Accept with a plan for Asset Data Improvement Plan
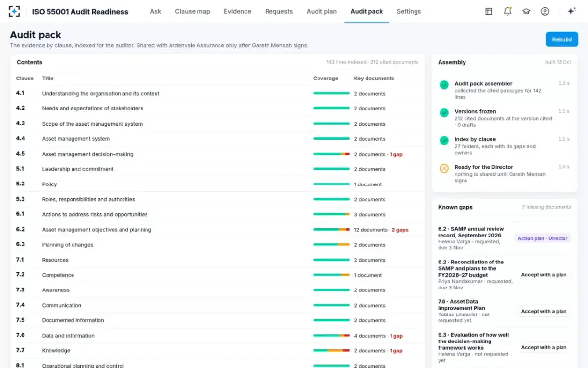Image resolution: width=588 pixels, height=368 pixels. click(544, 311)
